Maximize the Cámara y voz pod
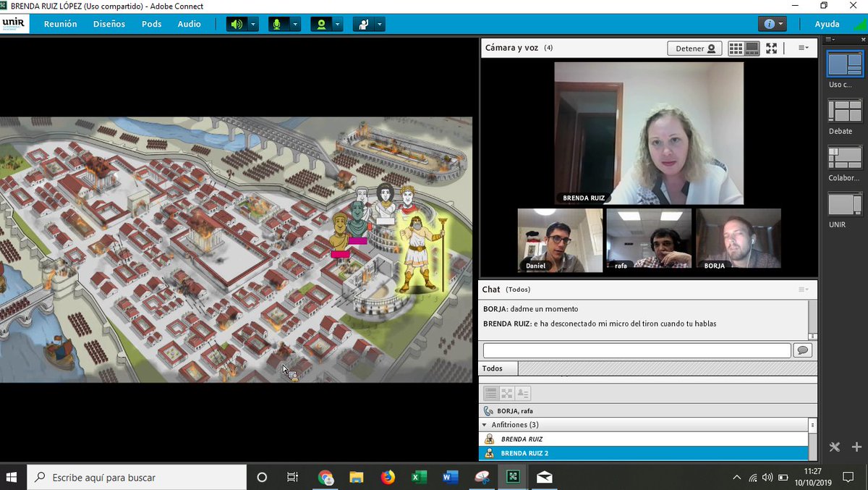 pos(772,48)
